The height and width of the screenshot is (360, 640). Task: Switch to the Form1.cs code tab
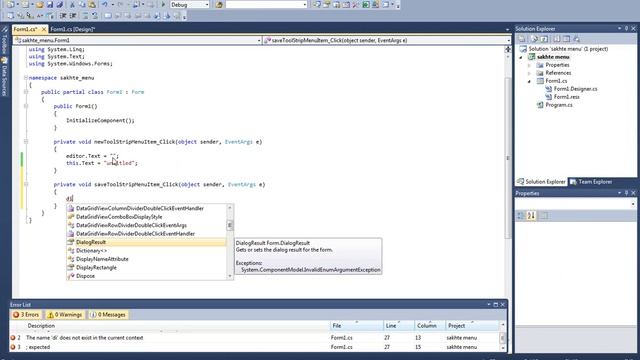pyautogui.click(x=25, y=29)
